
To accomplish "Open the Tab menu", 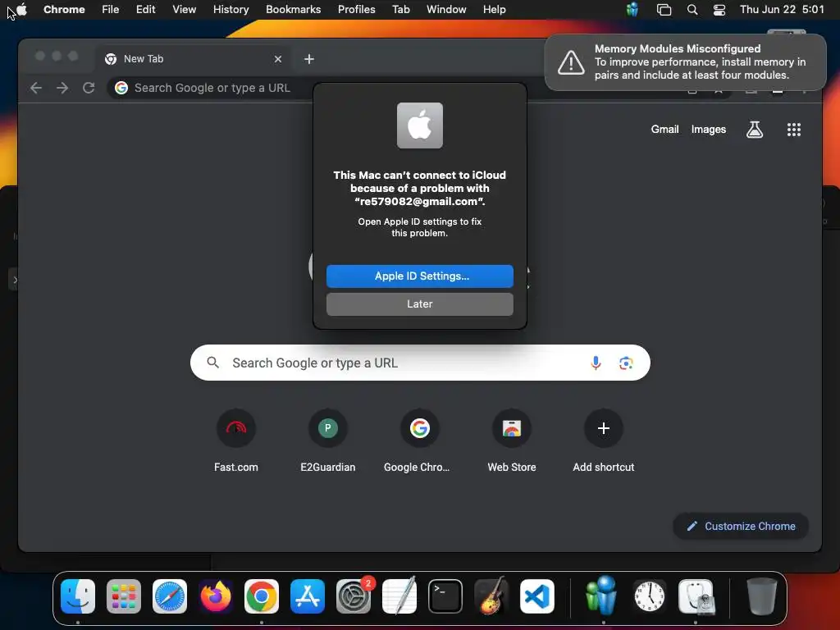I will pos(400,10).
